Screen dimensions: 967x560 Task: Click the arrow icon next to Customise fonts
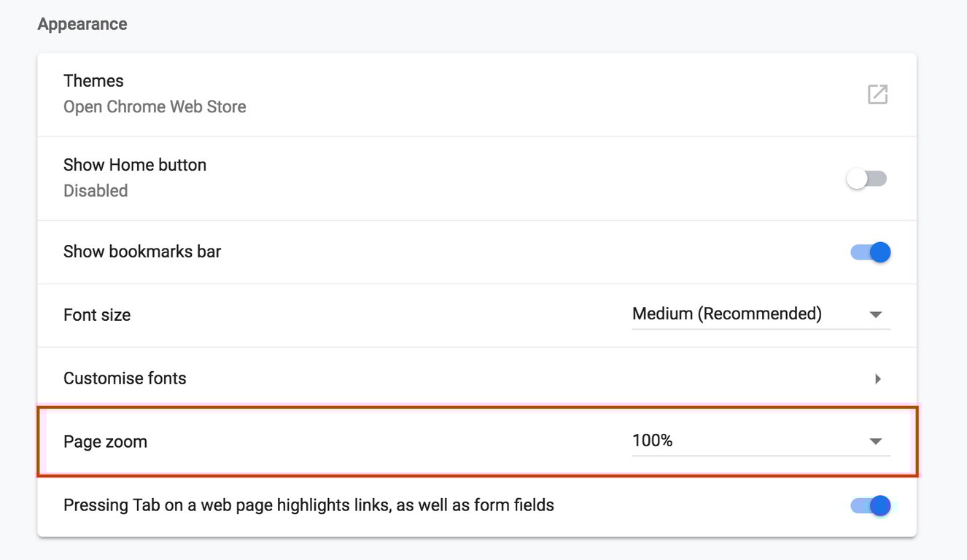[877, 378]
